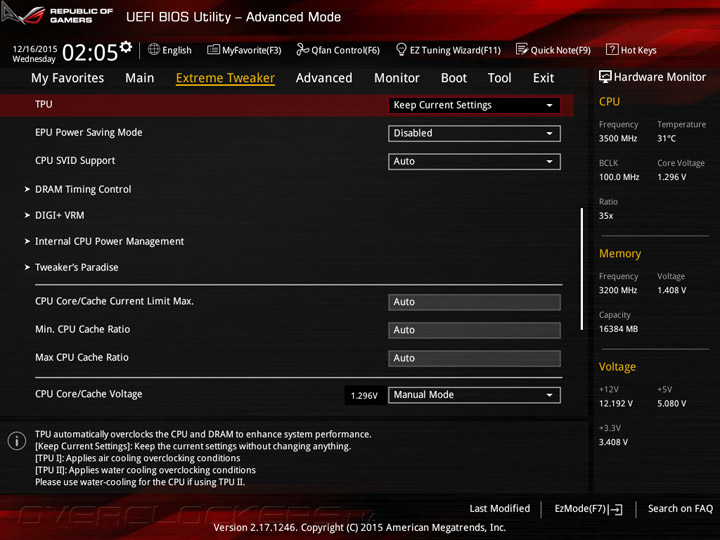
Task: Click memory capacity value 16384 MB
Action: (618, 329)
